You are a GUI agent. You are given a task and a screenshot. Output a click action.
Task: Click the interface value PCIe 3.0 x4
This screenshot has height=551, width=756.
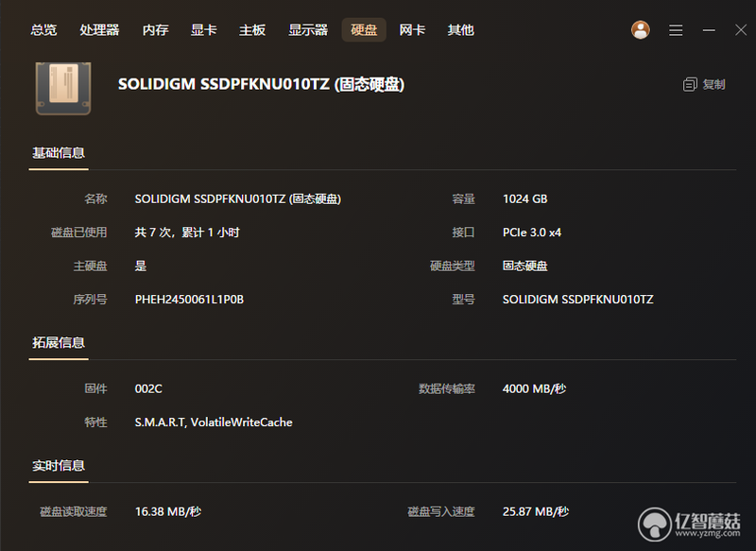(532, 232)
